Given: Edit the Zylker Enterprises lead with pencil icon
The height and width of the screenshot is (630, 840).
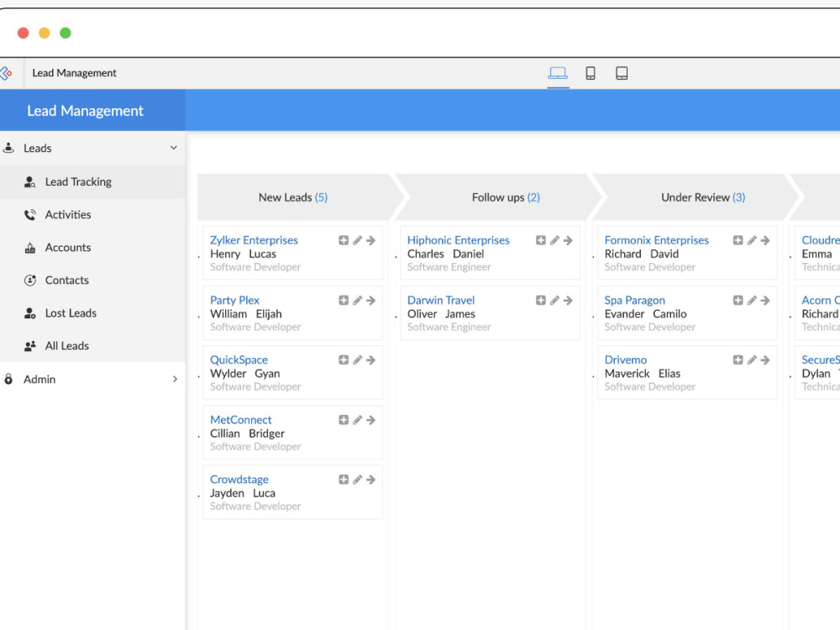Looking at the screenshot, I should pos(357,240).
